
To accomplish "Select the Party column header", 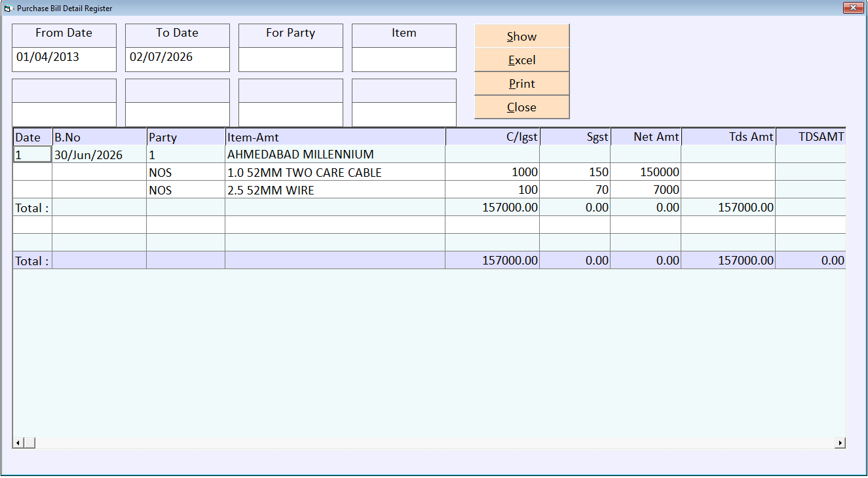I will pyautogui.click(x=185, y=137).
